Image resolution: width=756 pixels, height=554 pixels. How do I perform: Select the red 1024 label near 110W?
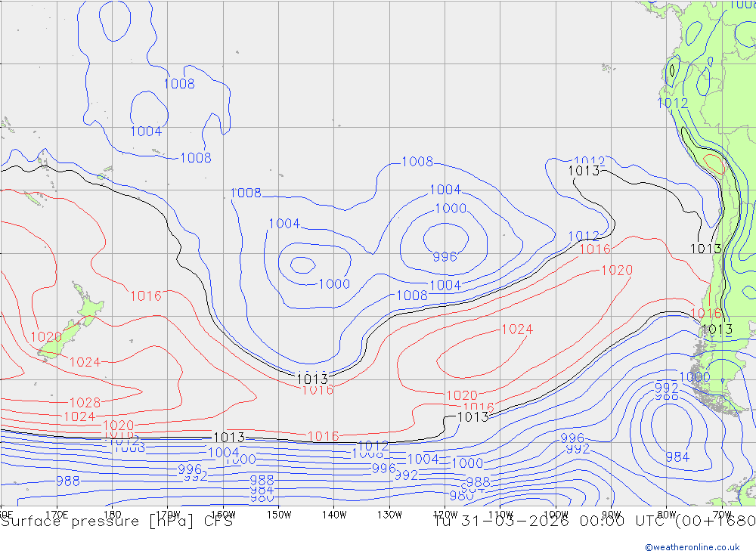coord(517,330)
